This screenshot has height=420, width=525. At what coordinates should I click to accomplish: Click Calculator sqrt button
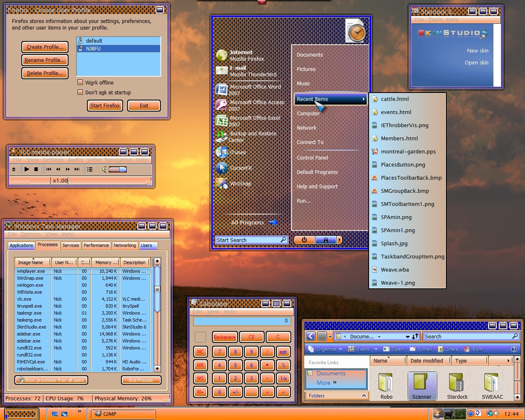[x=283, y=352]
